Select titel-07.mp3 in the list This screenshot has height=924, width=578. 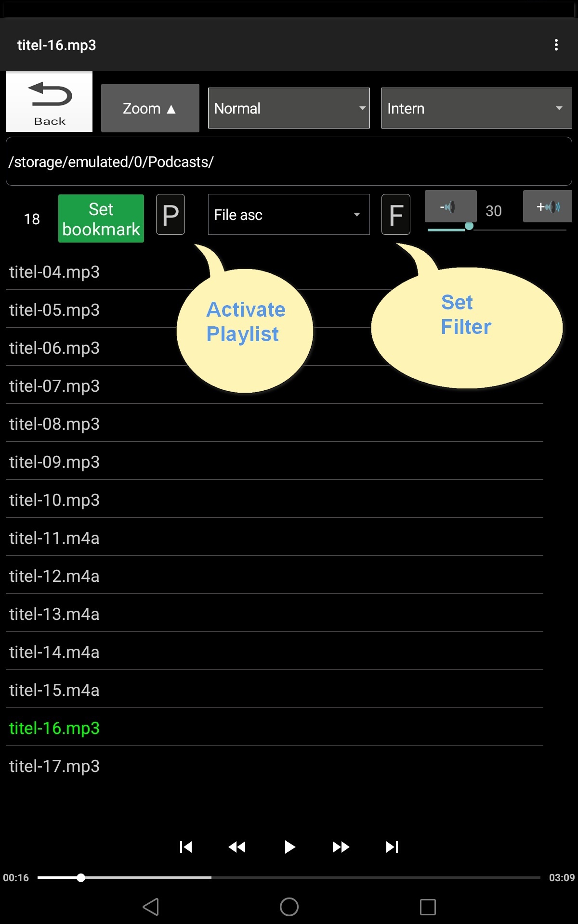pos(275,385)
